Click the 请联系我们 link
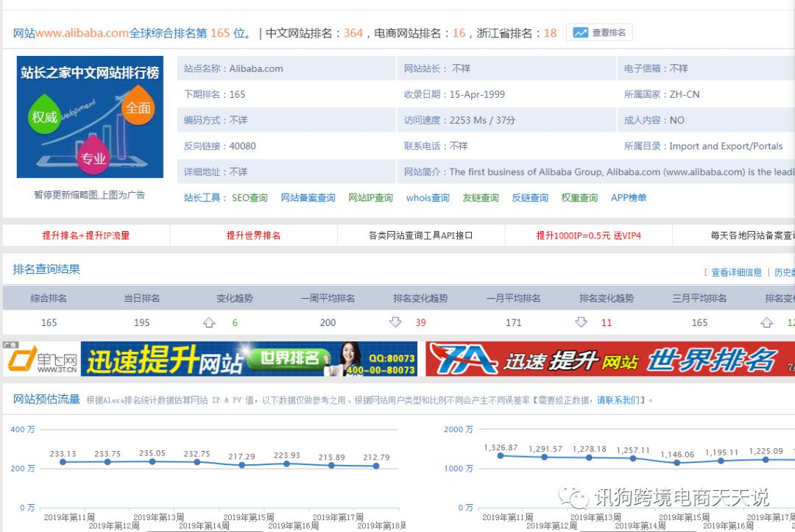Screen dimensions: 795x532 [618, 400]
